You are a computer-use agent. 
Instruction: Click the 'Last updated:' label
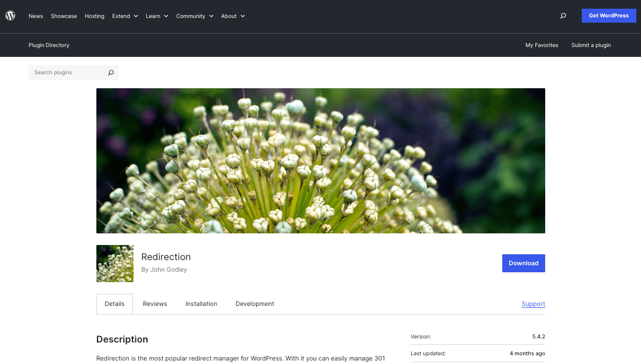[428, 354]
